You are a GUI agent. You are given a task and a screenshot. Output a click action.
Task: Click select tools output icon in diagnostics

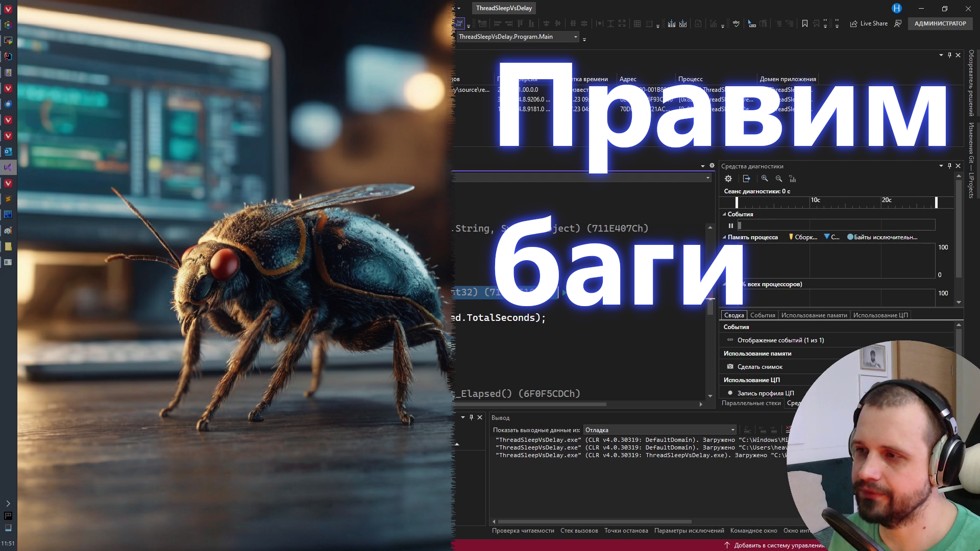[747, 179]
